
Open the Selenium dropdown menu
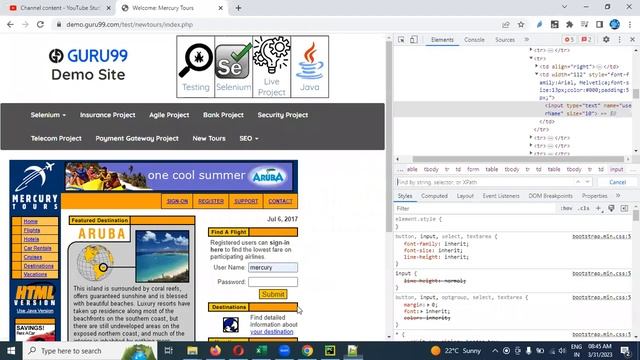pos(48,115)
